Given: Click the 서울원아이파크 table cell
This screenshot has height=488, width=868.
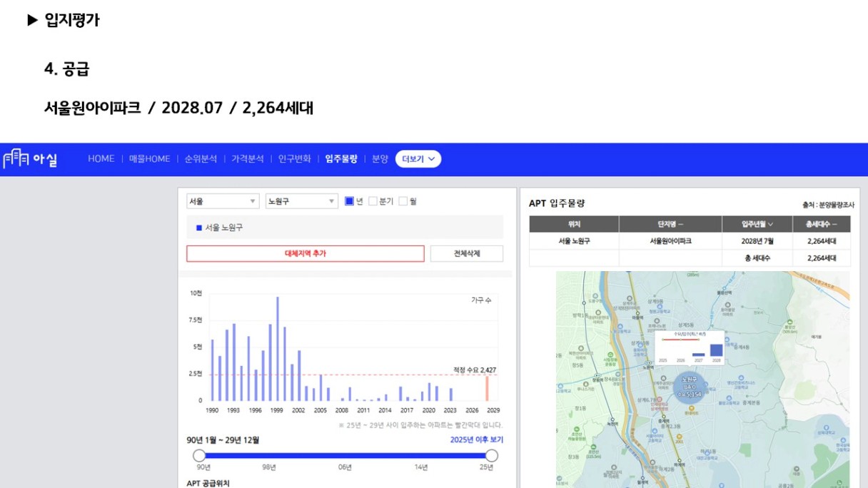Looking at the screenshot, I should pyautogui.click(x=670, y=241).
